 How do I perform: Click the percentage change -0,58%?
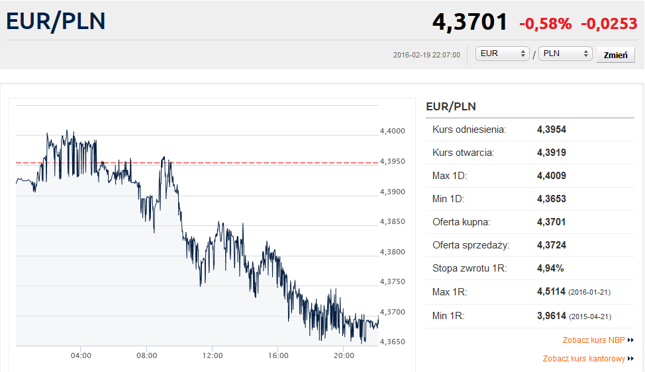545,23
